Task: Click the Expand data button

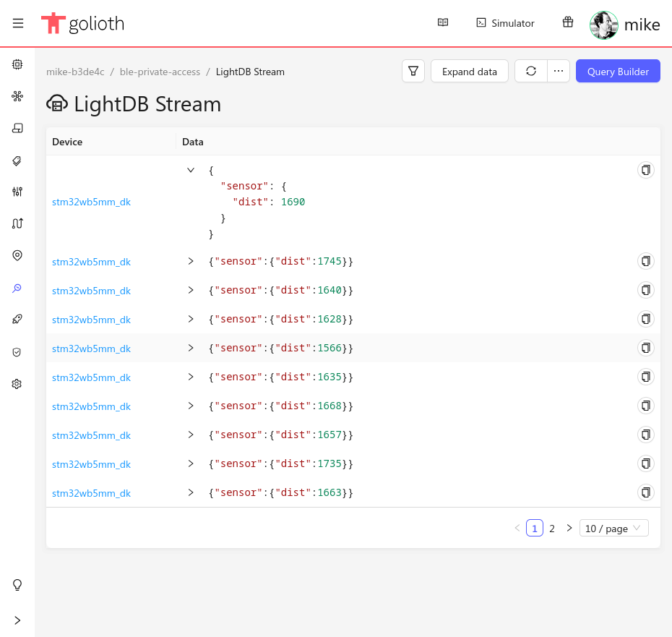Action: pyautogui.click(x=469, y=71)
